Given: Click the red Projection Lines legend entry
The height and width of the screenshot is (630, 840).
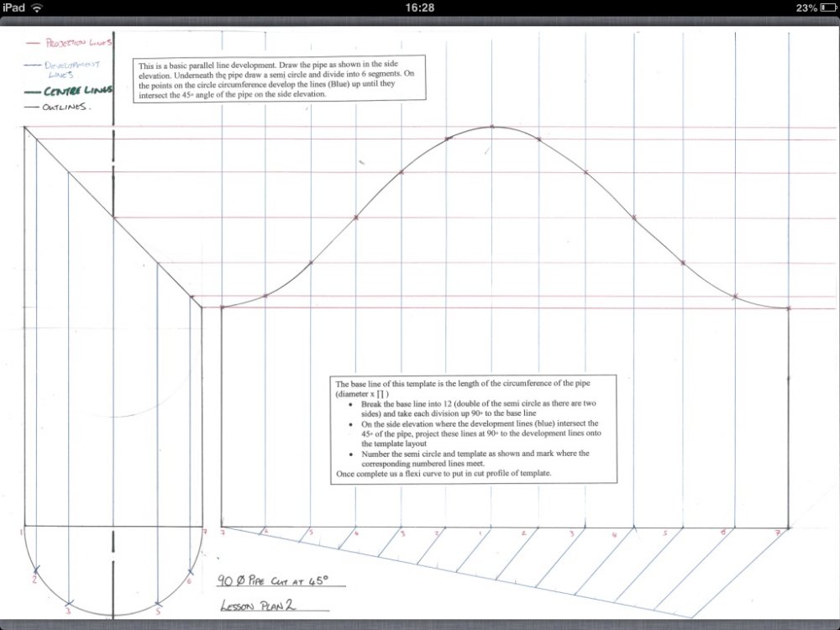Looking at the screenshot, I should point(71,41).
